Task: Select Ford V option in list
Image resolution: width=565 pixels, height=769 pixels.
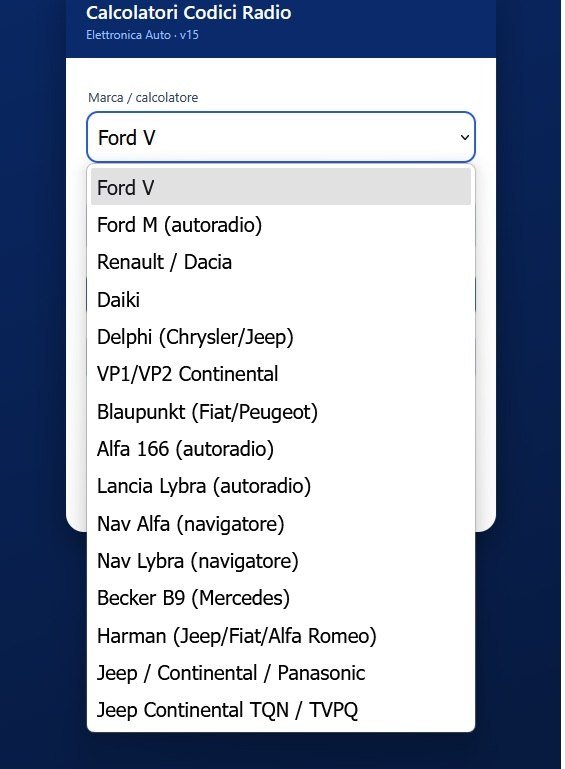Action: (x=281, y=187)
